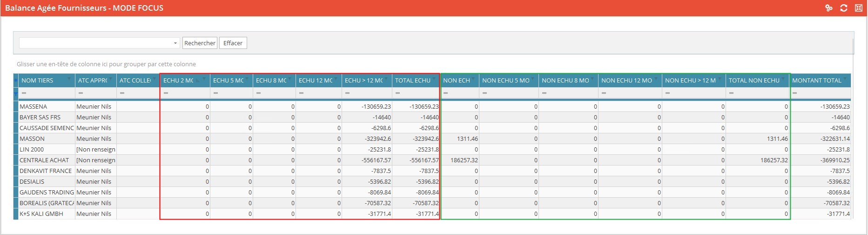Open equals operator selector under MONTANT TOTAL
Image resolution: width=868 pixels, height=235 pixels.
click(x=795, y=93)
